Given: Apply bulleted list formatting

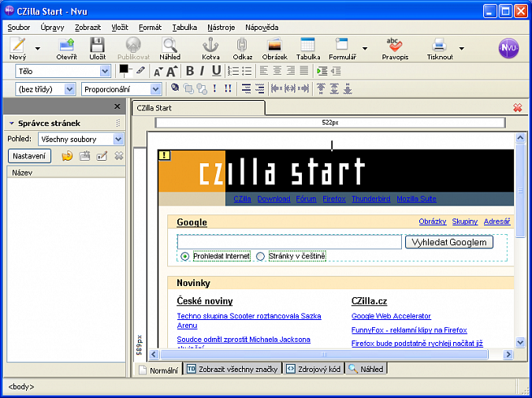Looking at the screenshot, I should coord(247,71).
